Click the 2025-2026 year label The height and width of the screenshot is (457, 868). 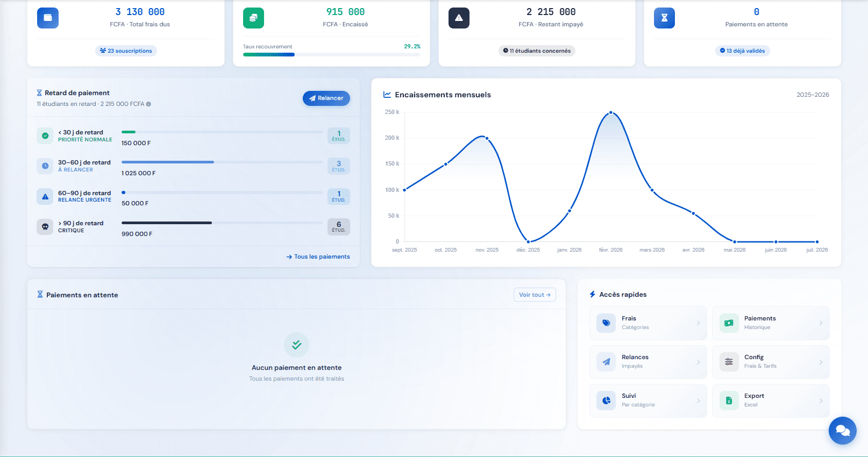[x=813, y=95]
